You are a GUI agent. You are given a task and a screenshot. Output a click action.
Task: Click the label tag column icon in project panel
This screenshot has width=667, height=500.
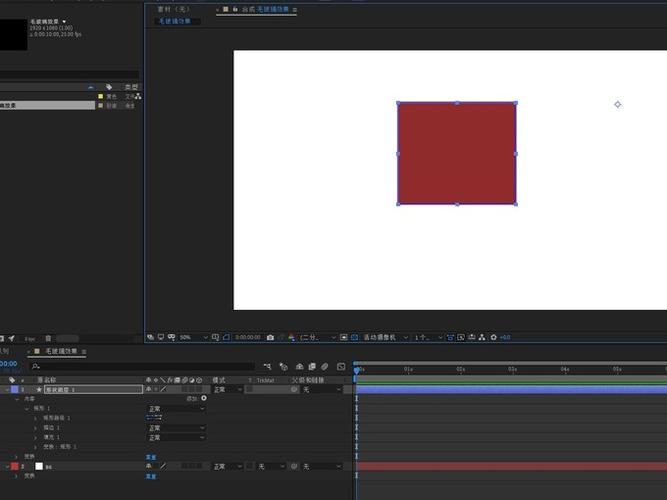(x=109, y=87)
